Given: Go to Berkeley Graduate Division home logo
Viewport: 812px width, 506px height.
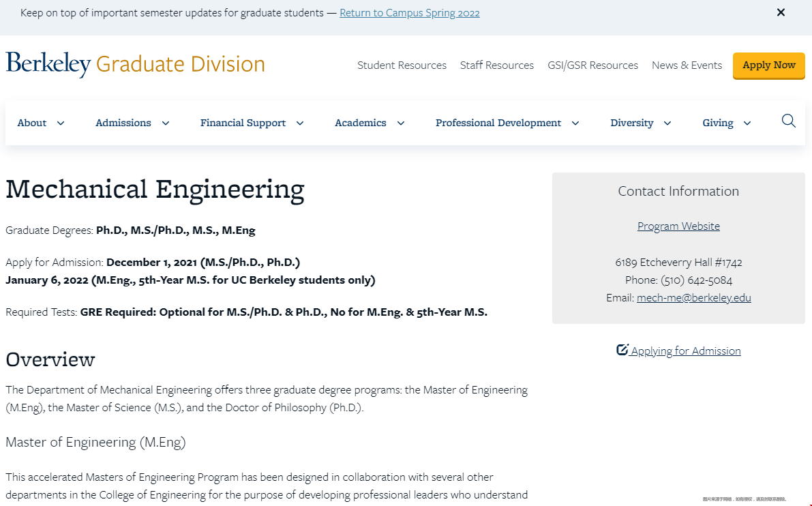Looking at the screenshot, I should point(135,64).
